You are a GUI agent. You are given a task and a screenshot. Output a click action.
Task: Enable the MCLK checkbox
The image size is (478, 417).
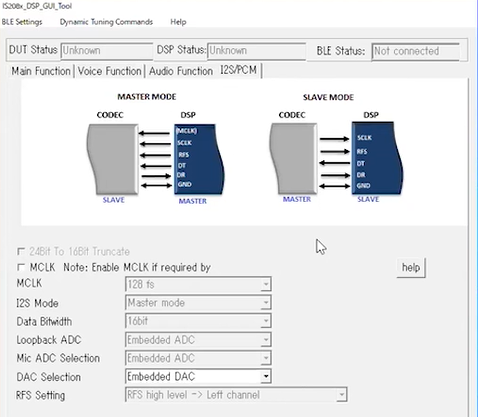pyautogui.click(x=21, y=267)
